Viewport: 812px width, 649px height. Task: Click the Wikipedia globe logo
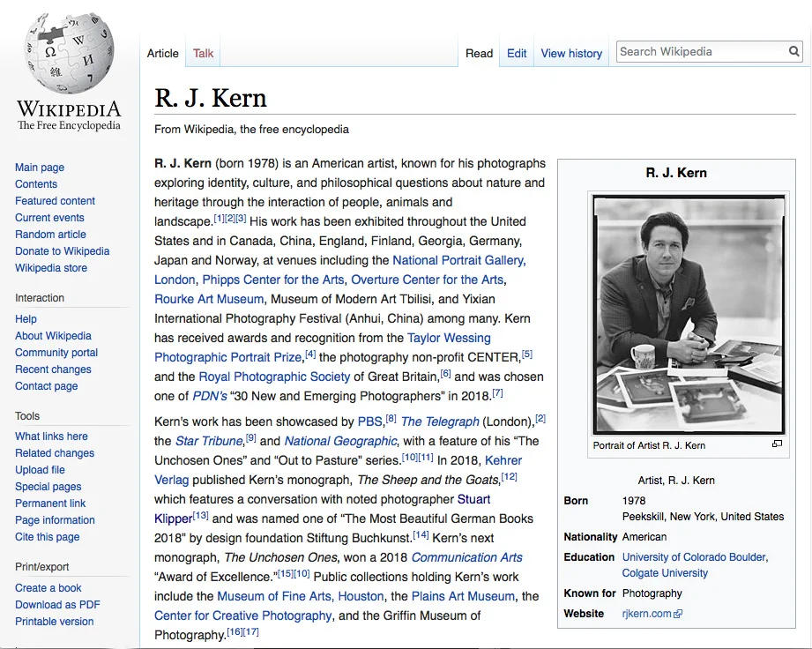(x=70, y=54)
